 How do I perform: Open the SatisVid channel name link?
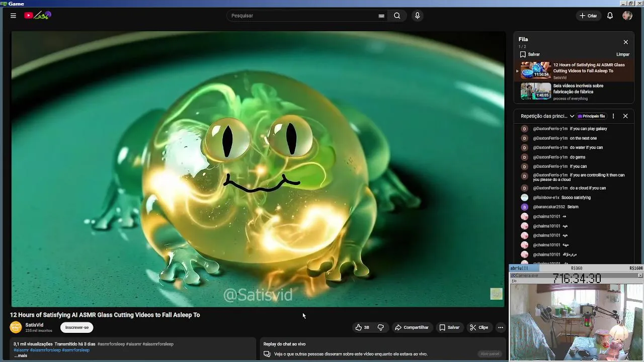tap(34, 325)
